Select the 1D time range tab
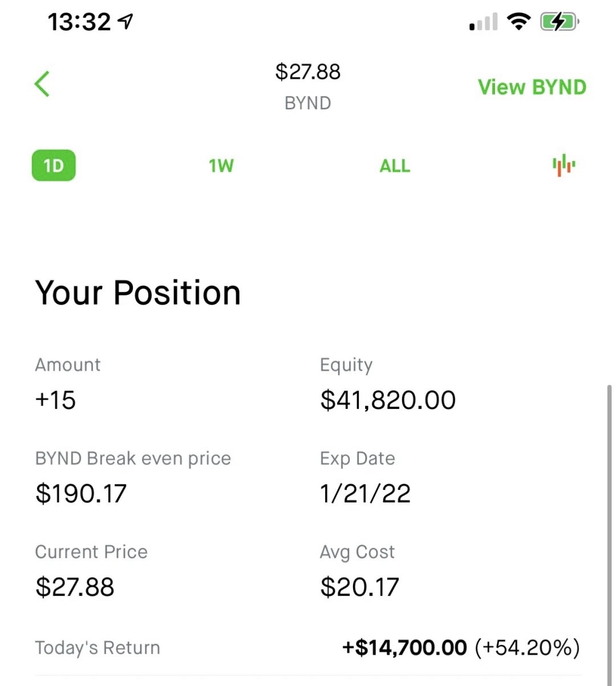The image size is (616, 686). tap(54, 166)
